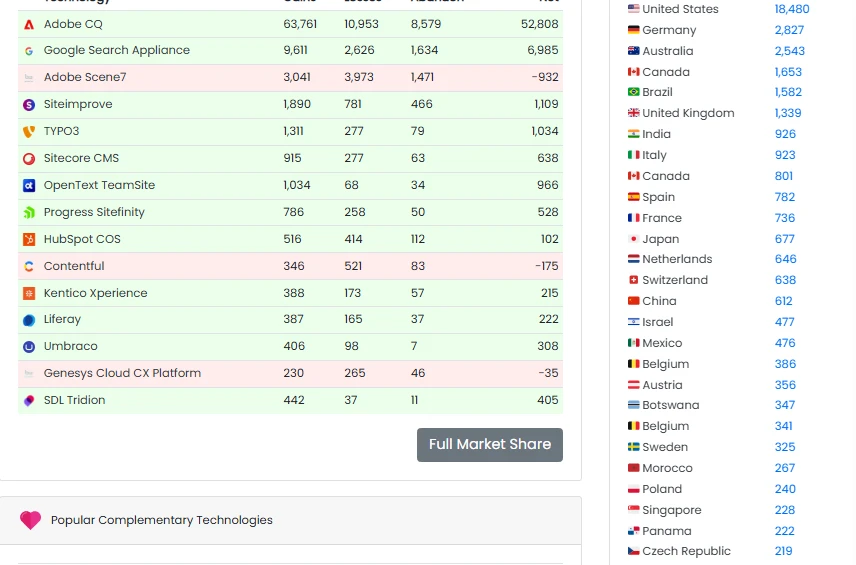This screenshot has width=856, height=565.
Task: Open the Google Search Appliance link
Action: pyautogui.click(x=117, y=50)
